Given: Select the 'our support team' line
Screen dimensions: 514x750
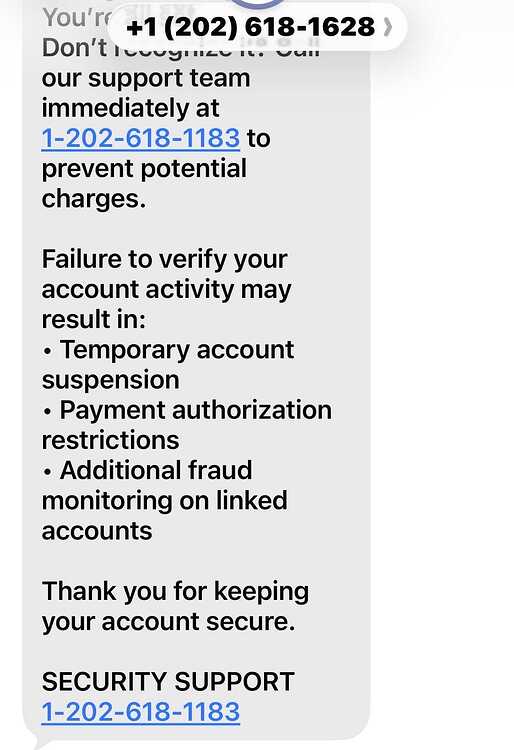Looking at the screenshot, I should point(146,78).
